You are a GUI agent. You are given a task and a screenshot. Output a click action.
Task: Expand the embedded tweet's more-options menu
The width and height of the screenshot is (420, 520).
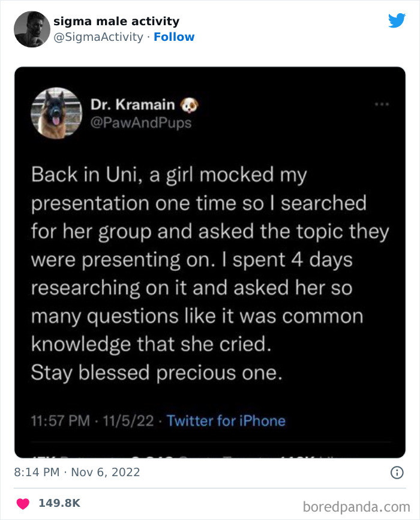382,103
